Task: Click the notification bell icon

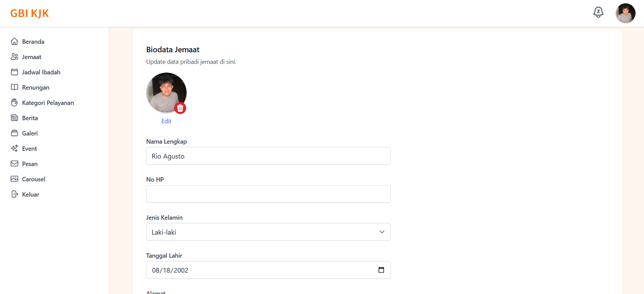Action: (x=598, y=12)
